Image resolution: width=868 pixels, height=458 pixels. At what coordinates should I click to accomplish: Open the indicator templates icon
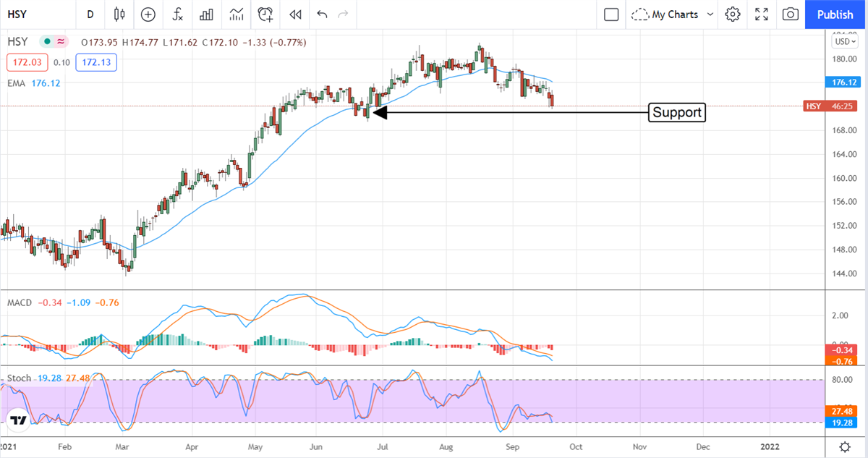click(x=236, y=14)
